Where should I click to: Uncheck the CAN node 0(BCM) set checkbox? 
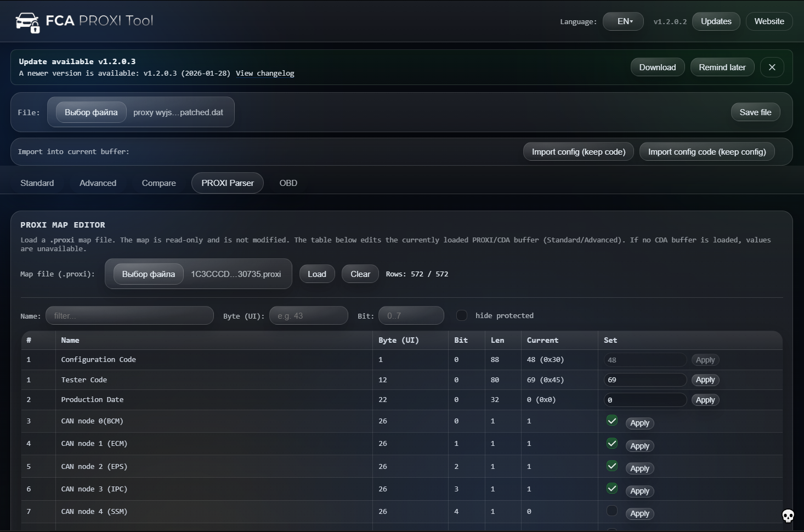(x=612, y=421)
